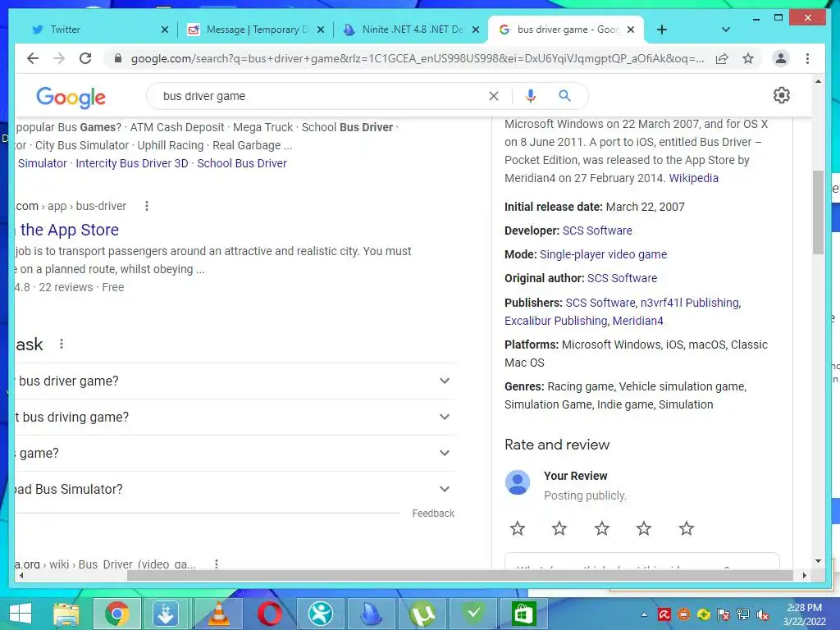Screen dimensions: 840x630
Task: Open Opera browser from the taskbar
Action: [x=269, y=614]
